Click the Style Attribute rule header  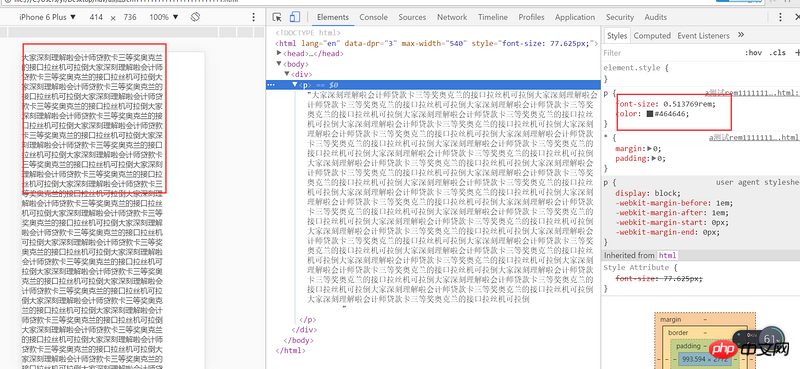641,267
